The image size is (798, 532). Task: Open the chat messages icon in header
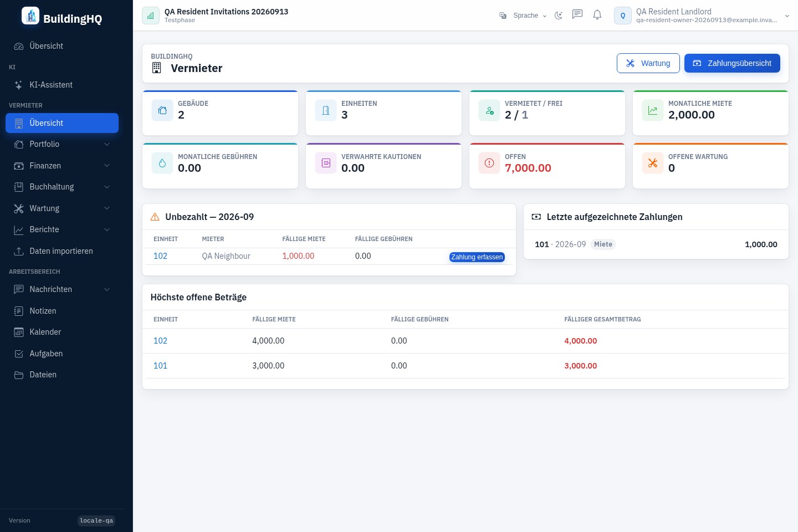coord(577,14)
